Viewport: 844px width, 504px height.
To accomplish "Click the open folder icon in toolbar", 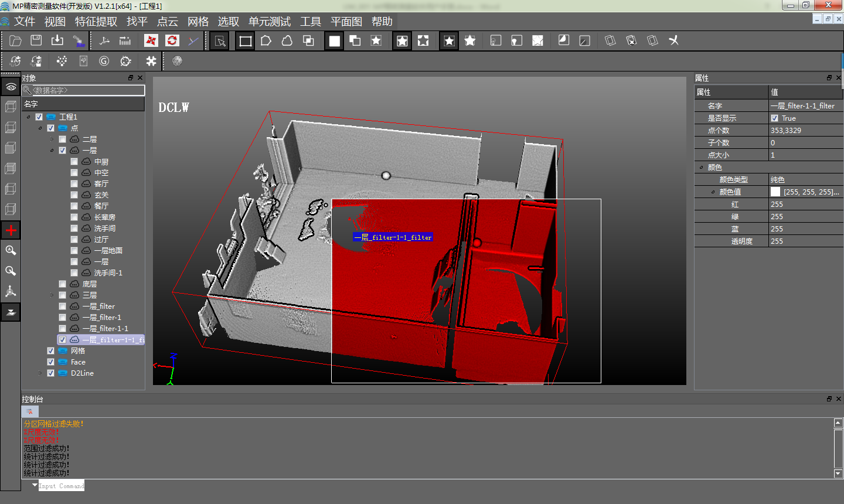I will coord(15,40).
